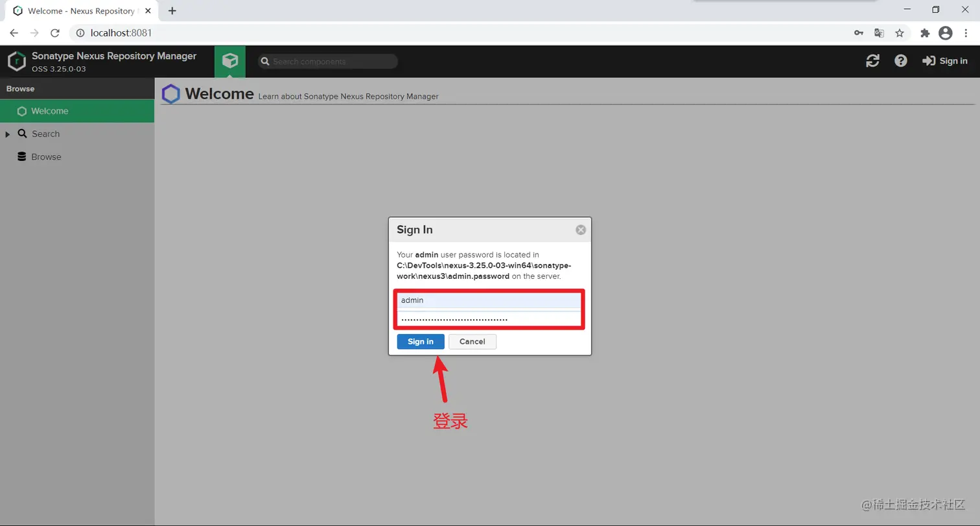Open a new browser tab
Image resolution: width=980 pixels, height=526 pixels.
(172, 11)
